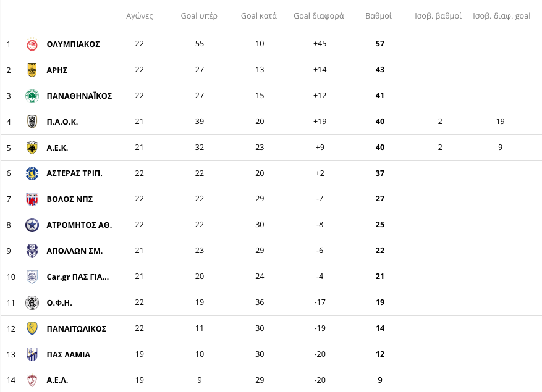
Task: Open the ΠΑΝΑΘΗΝΑΪΚΟΣ team name link
Action: tap(79, 96)
